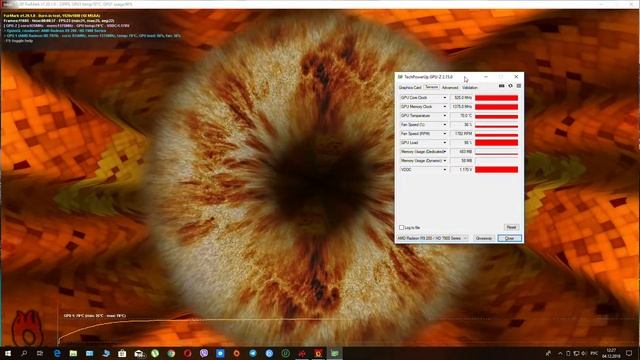640x360 pixels.
Task: Click the VDDC red graph bar
Action: (496, 170)
